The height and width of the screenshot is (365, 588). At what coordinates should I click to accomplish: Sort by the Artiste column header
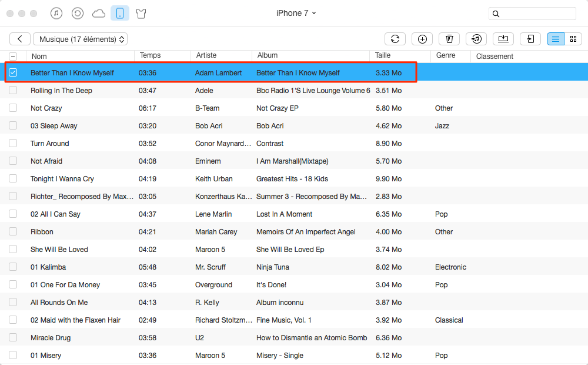206,55
